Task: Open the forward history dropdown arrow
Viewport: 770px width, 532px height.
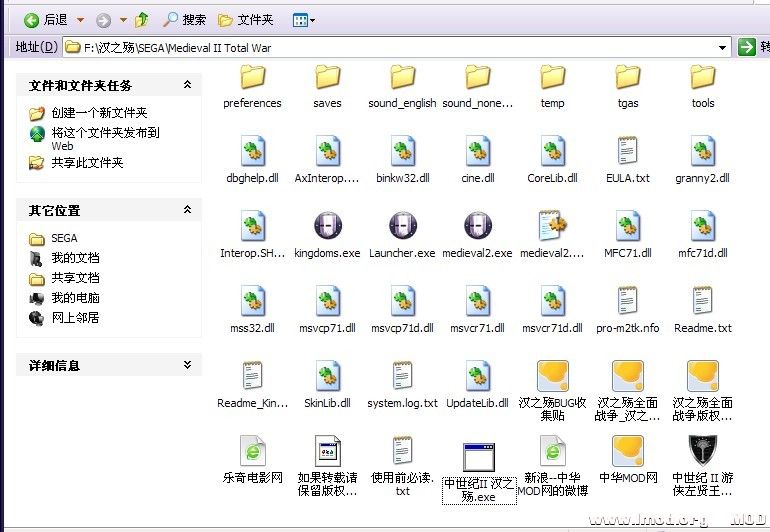Action: [123, 20]
